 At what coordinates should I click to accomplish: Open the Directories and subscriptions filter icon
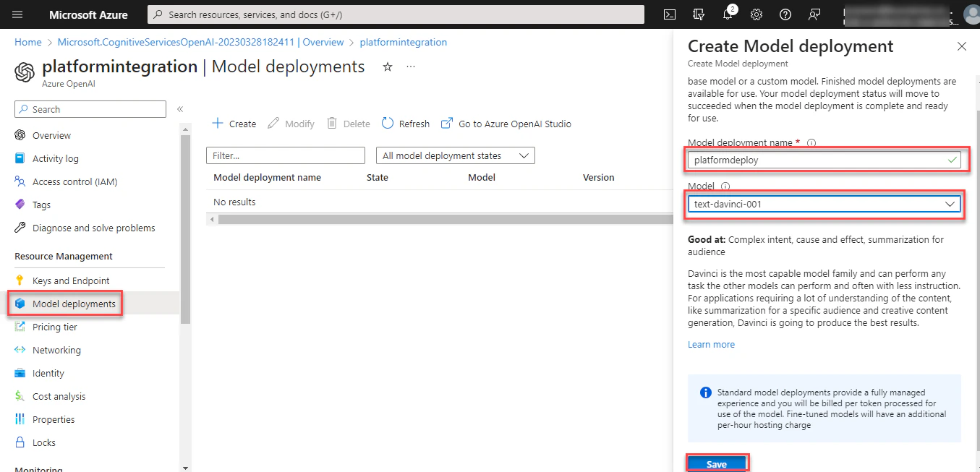pos(699,14)
